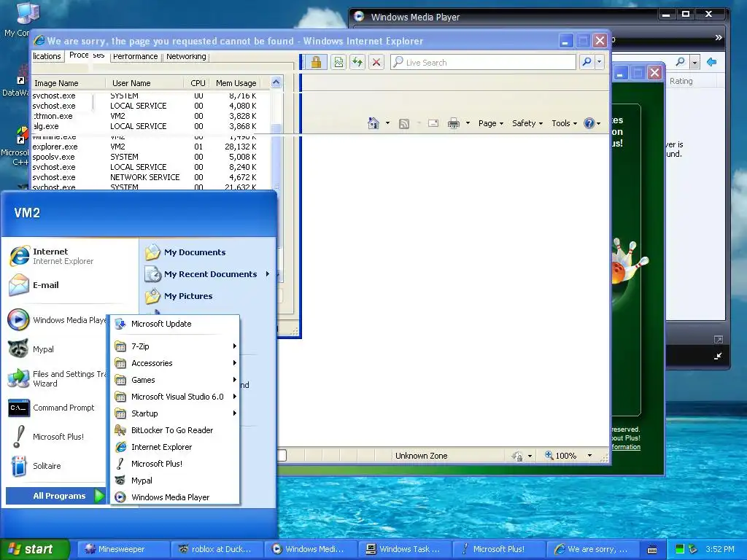Click the compatibility view page icon in IE
Screen dimensions: 747x560
338,63
